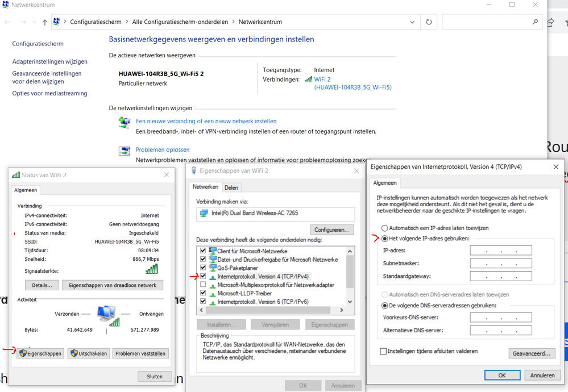Click the Up arrow navigation icon
568x392 pixels.
45,22
